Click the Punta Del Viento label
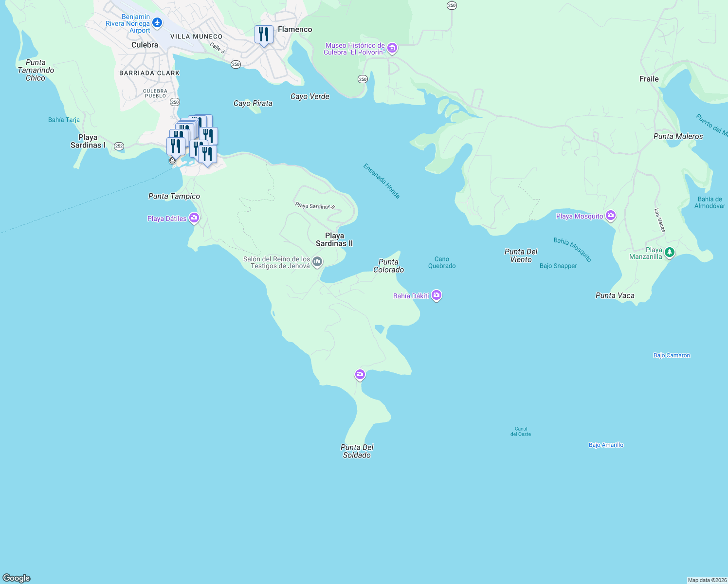This screenshot has width=728, height=584. click(521, 255)
